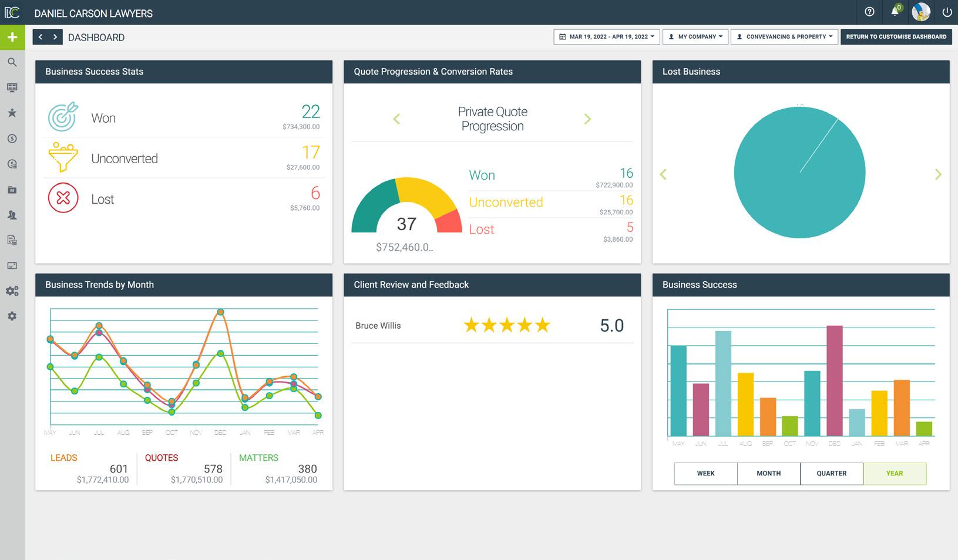The width and height of the screenshot is (958, 560).
Task: Open the dollar sign billing icon
Action: click(12, 139)
